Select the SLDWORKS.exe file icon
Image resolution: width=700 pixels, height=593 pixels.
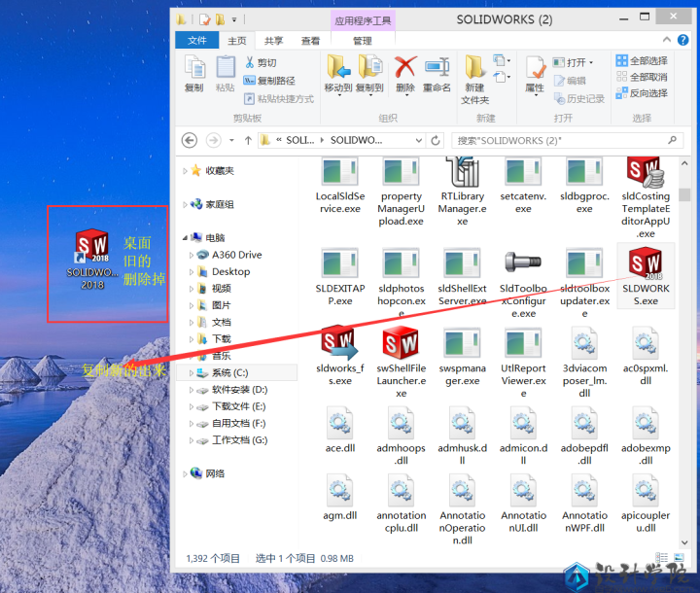pyautogui.click(x=646, y=266)
